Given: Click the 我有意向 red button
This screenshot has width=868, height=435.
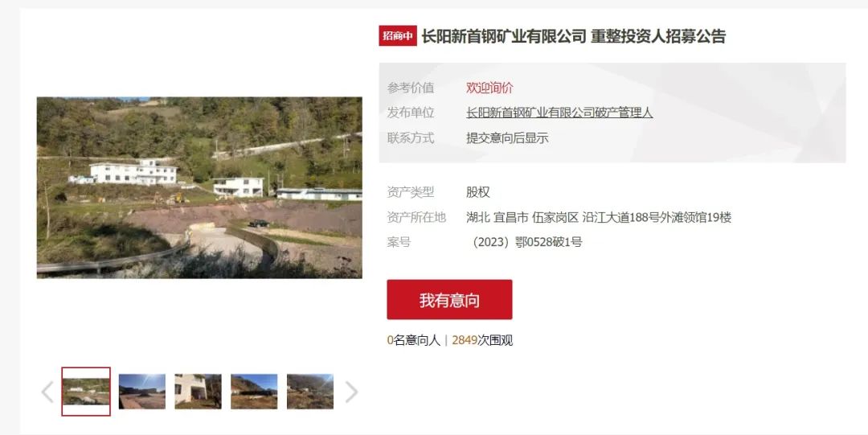Looking at the screenshot, I should 449,300.
